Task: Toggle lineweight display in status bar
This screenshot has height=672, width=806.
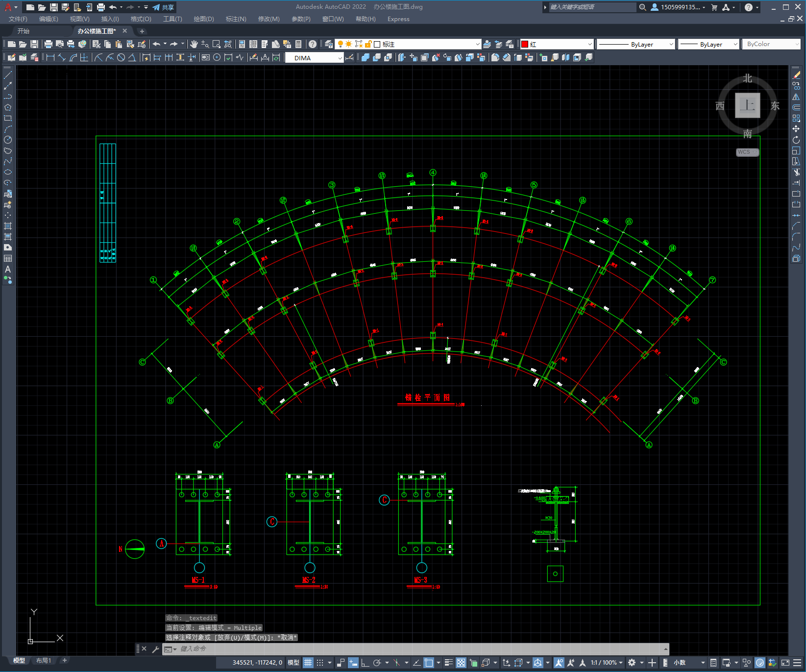Action: (x=449, y=663)
